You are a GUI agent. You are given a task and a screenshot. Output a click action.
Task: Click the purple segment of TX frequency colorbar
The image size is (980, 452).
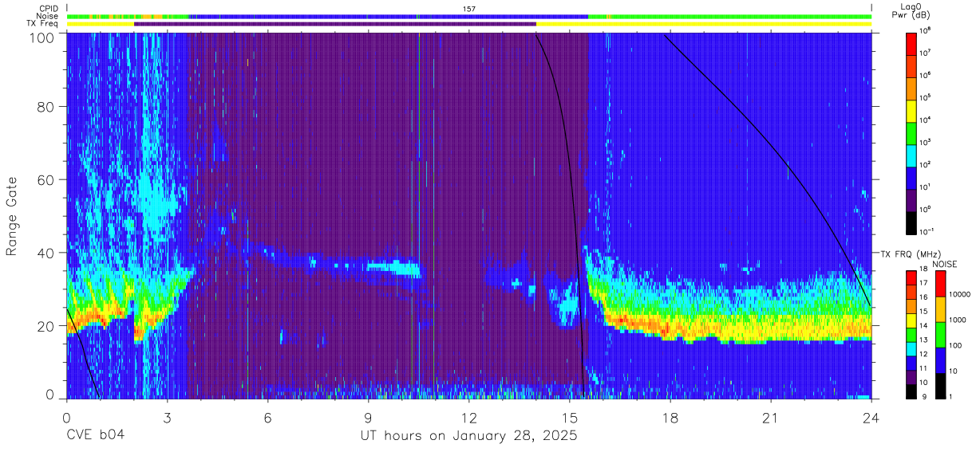coord(911,375)
